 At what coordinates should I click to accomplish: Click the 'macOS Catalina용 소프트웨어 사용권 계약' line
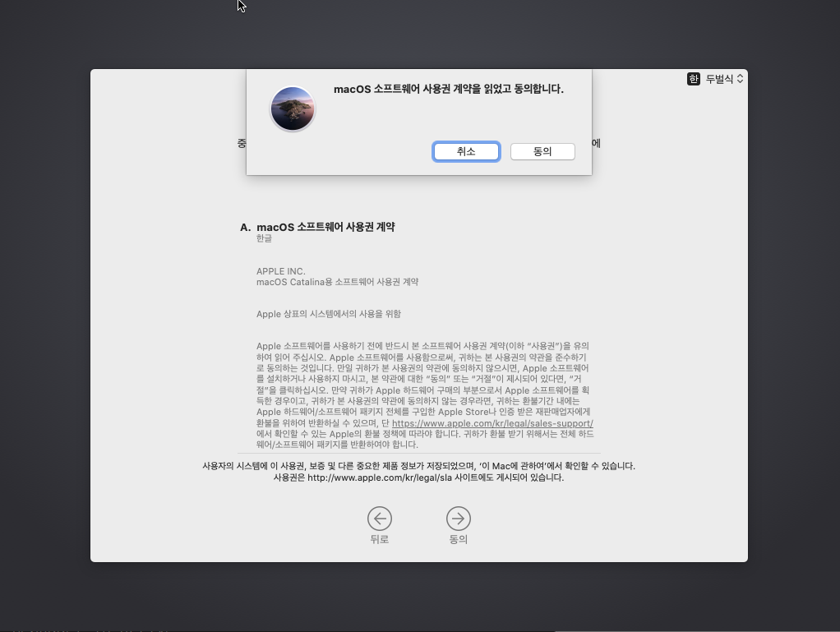click(337, 282)
